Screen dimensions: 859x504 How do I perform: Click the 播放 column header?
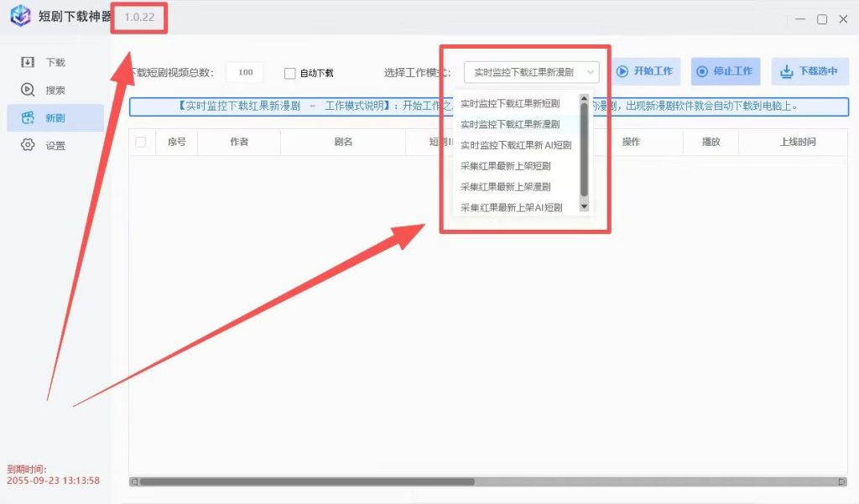pyautogui.click(x=711, y=142)
